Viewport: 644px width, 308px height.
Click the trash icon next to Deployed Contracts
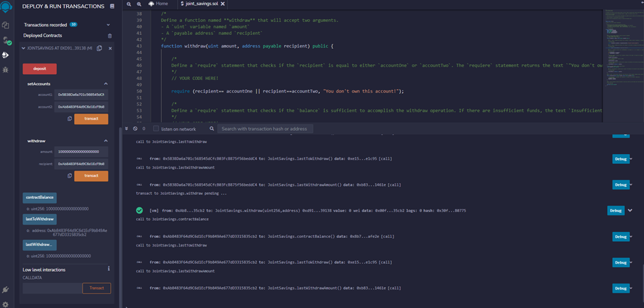(x=110, y=36)
